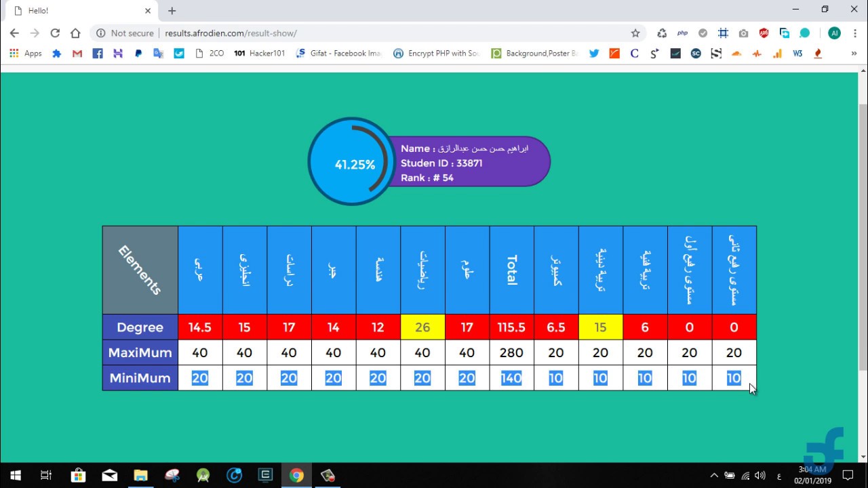The width and height of the screenshot is (868, 488).
Task: Open the browser home page
Action: point(75,33)
